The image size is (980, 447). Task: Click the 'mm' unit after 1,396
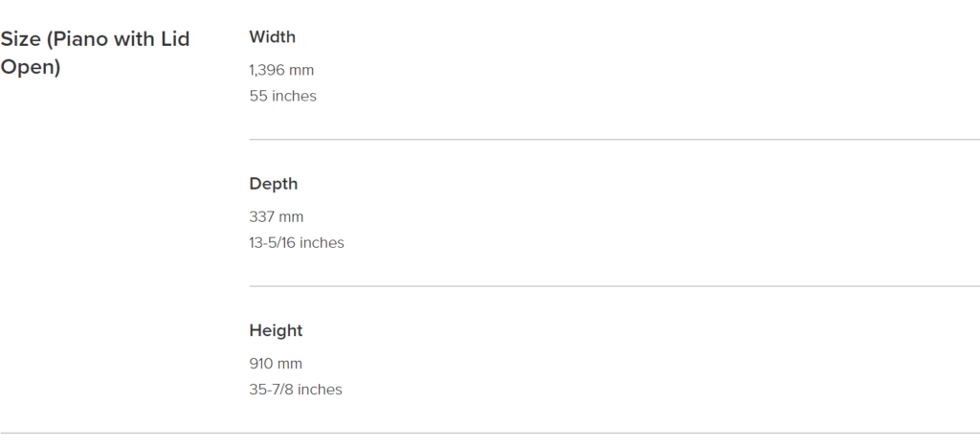pos(301,71)
